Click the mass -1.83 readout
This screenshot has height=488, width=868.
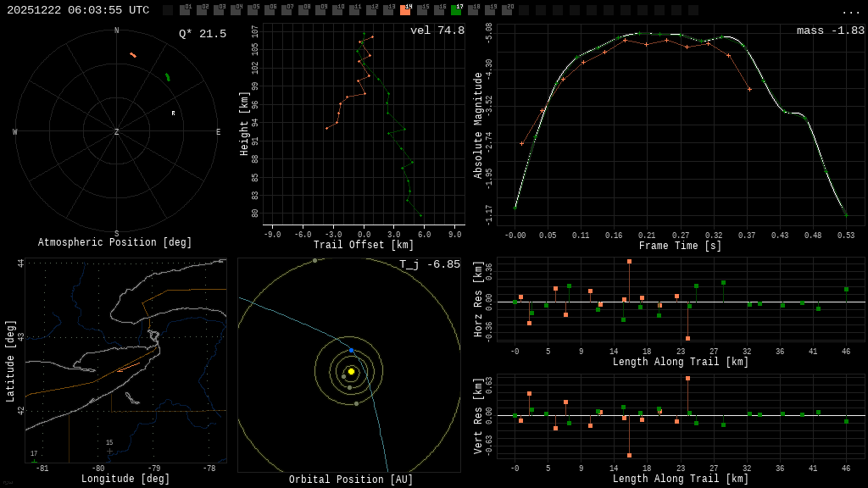pyautogui.click(x=830, y=30)
